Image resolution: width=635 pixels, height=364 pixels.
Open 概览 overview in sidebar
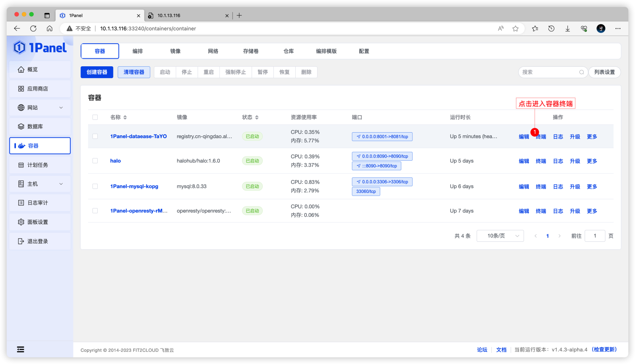coord(40,69)
